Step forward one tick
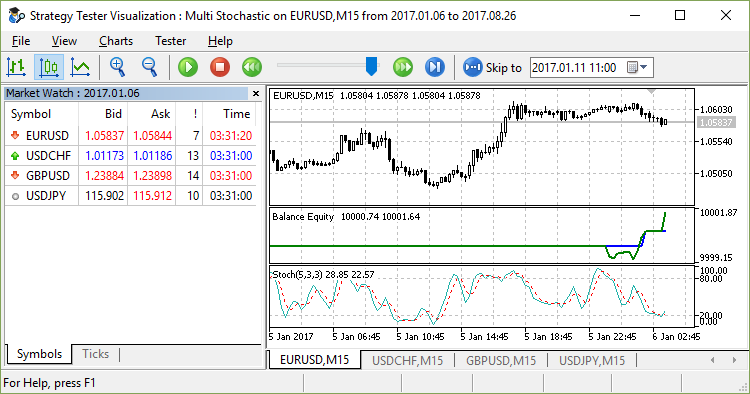The width and height of the screenshot is (750, 394). click(434, 67)
